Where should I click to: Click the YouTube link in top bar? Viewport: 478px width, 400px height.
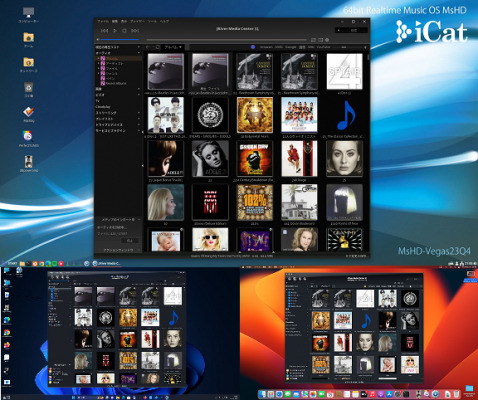pyautogui.click(x=323, y=47)
